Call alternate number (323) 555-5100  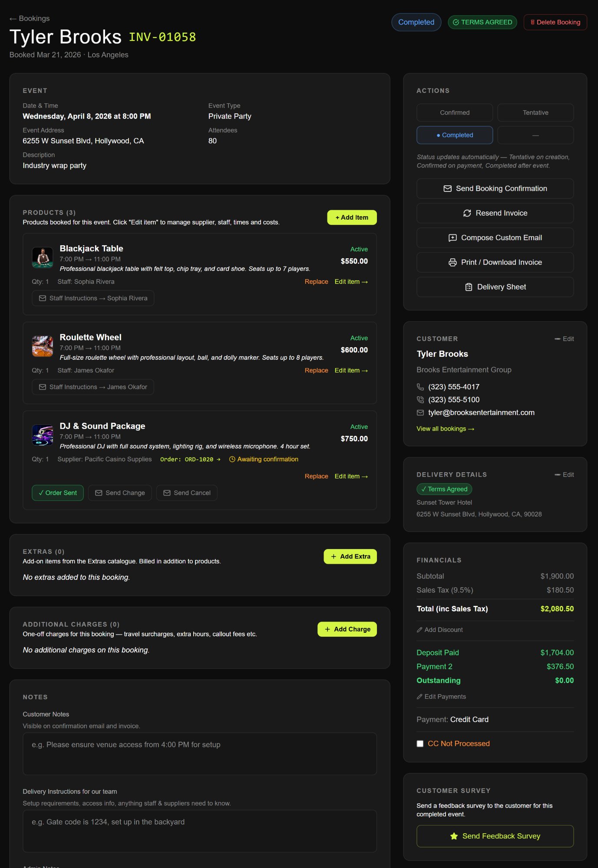(x=454, y=400)
